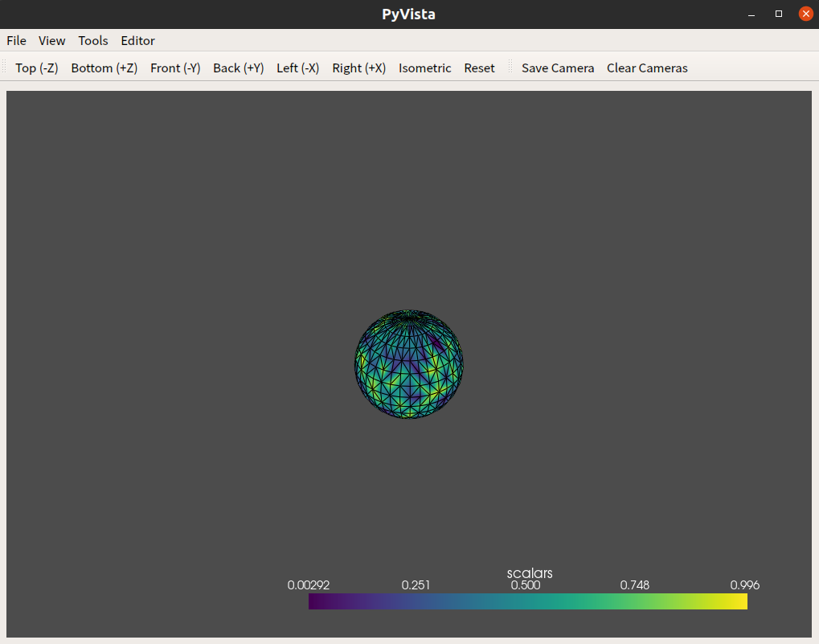Viewport: 819px width, 644px height.
Task: Maximize the PyVista window
Action: click(x=779, y=14)
